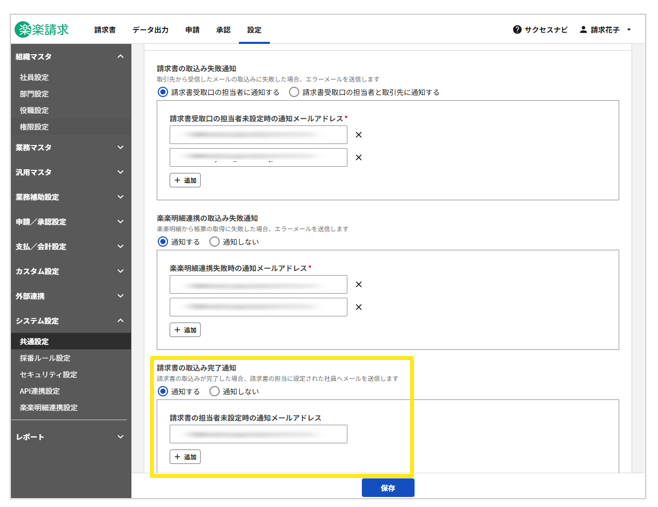Click 追加 button under 請求書の担当者未設定時 email
Image resolution: width=658 pixels, height=507 pixels.
tap(185, 457)
